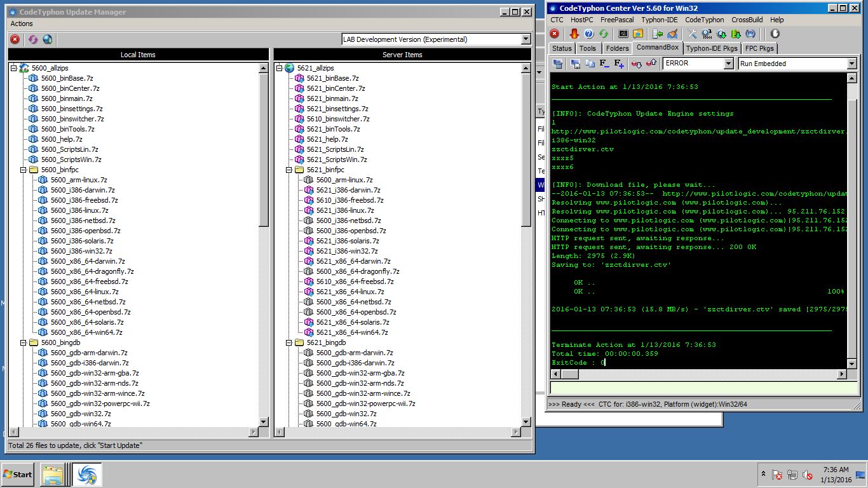Collapse 5600_allzips local tree node

(x=14, y=68)
